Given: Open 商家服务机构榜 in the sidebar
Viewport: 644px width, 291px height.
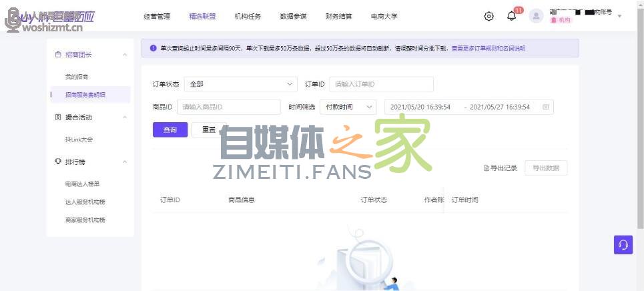Looking at the screenshot, I should click(85, 220).
